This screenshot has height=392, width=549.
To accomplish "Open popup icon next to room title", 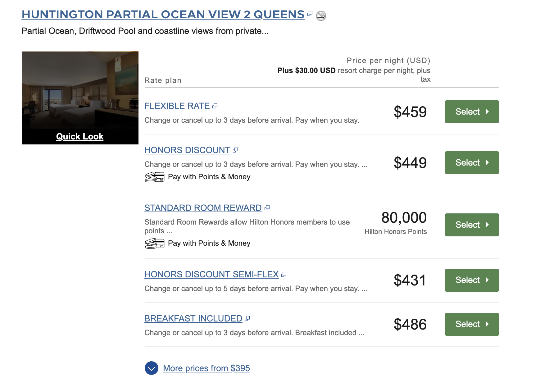I will (310, 13).
